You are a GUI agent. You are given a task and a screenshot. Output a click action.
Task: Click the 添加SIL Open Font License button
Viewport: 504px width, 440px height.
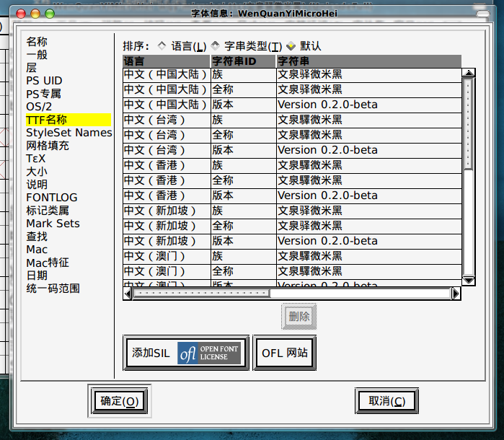[186, 353]
